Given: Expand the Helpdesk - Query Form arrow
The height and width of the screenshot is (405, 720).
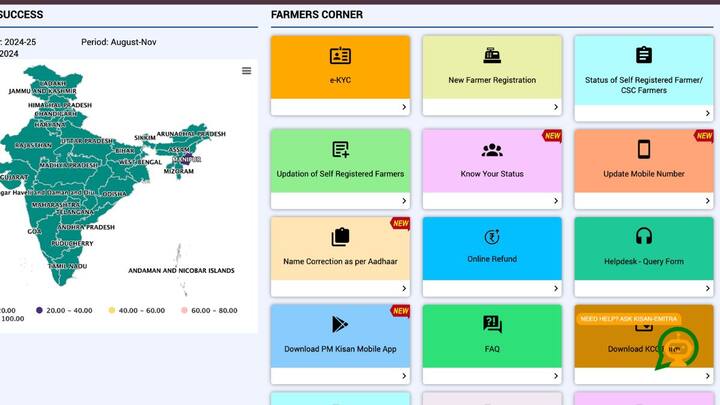Looking at the screenshot, I should 708,288.
